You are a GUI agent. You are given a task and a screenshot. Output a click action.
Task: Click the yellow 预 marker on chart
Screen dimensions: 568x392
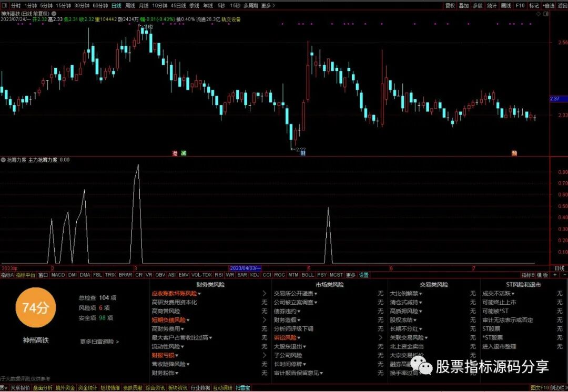pyautogui.click(x=514, y=153)
